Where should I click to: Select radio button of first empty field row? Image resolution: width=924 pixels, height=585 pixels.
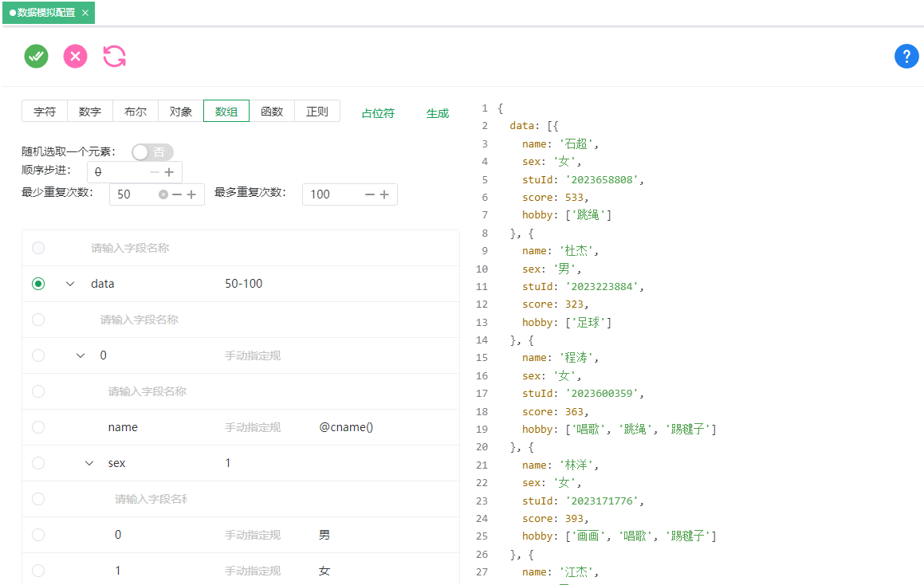(38, 248)
